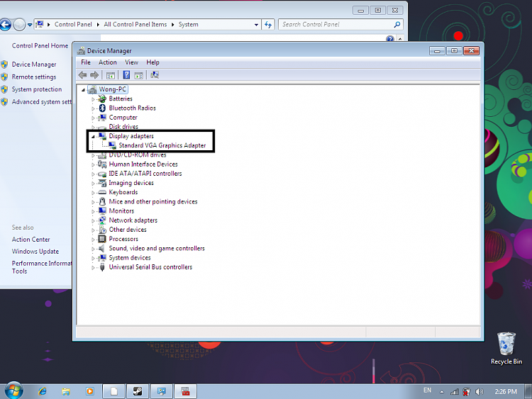Show hidden tray icons arrow
This screenshot has width=532, height=399.
[442, 392]
